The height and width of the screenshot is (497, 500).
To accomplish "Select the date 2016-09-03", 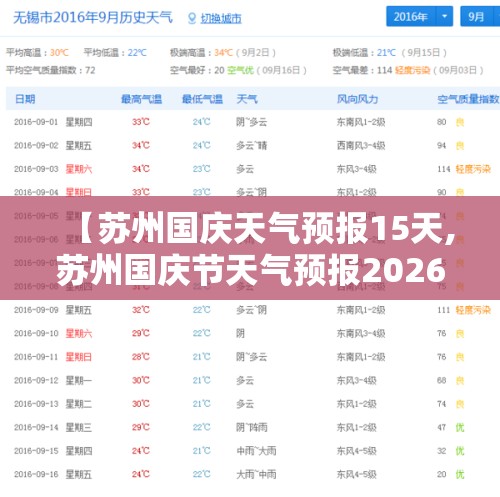I will click(x=36, y=169).
